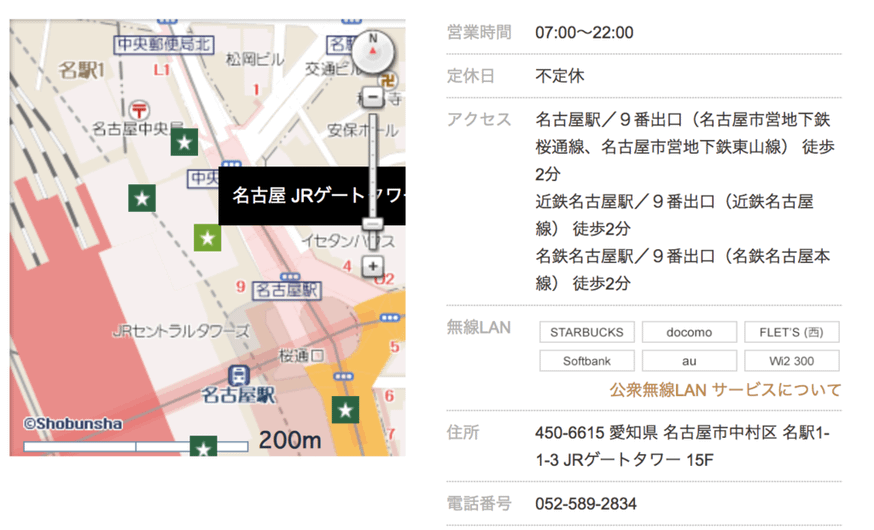Select star marker beside the 200m scale
This screenshot has height=530, width=874.
tap(203, 446)
